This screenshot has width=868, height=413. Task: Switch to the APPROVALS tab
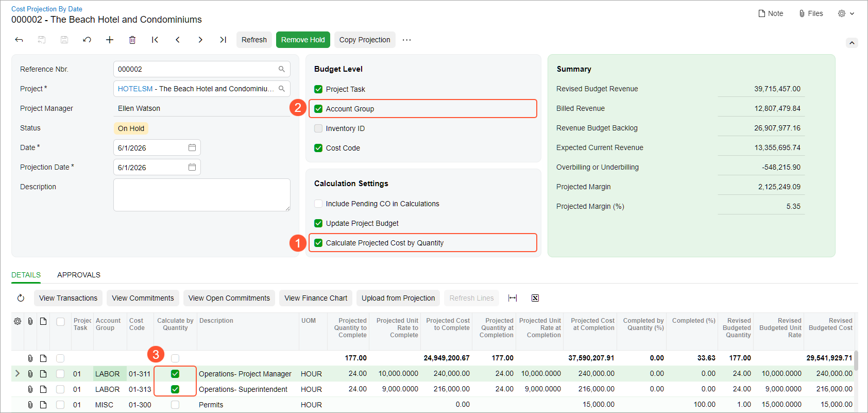coord(79,275)
